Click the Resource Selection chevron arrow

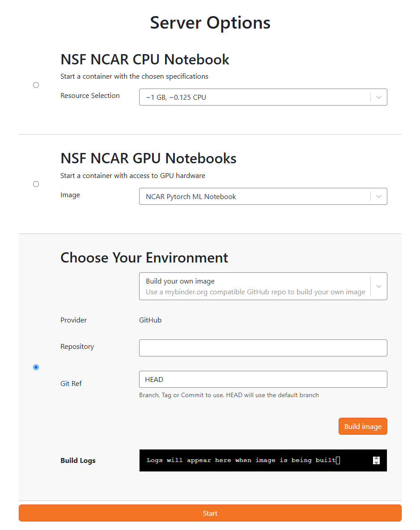pos(378,97)
